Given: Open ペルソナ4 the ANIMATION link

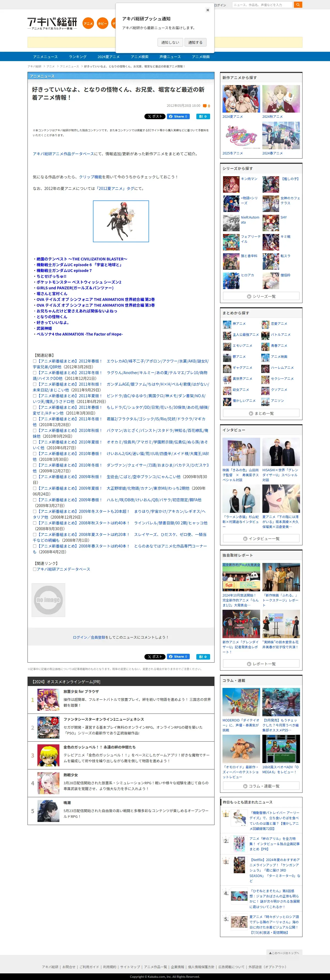Looking at the screenshot, I should point(79,334).
